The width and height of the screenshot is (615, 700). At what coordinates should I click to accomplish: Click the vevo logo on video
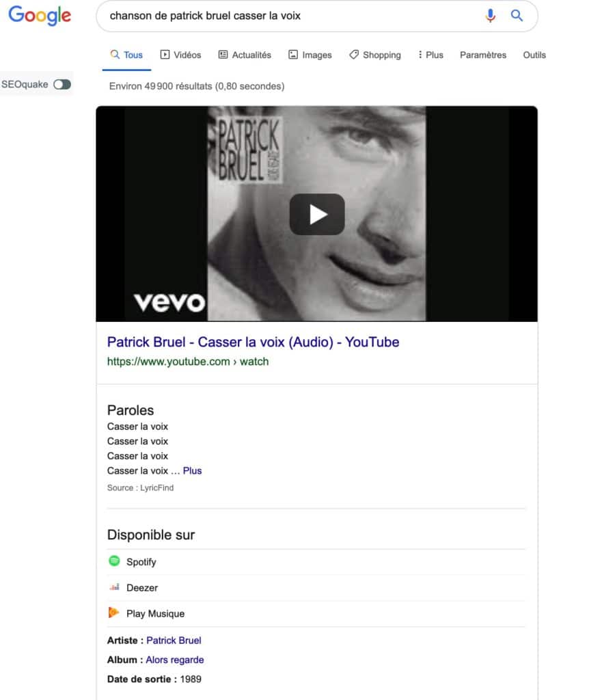(169, 302)
